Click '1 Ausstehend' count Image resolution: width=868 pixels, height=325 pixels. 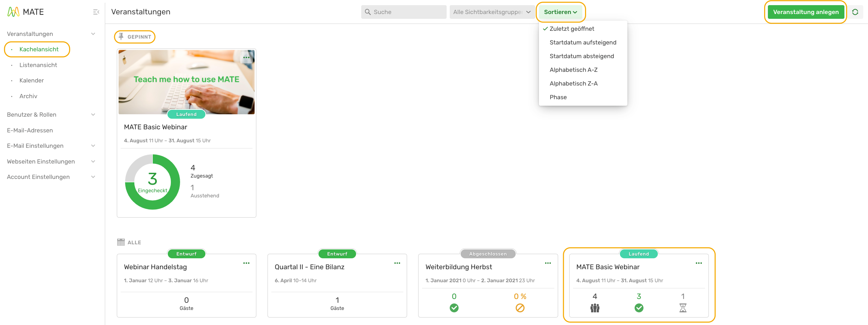pyautogui.click(x=205, y=191)
